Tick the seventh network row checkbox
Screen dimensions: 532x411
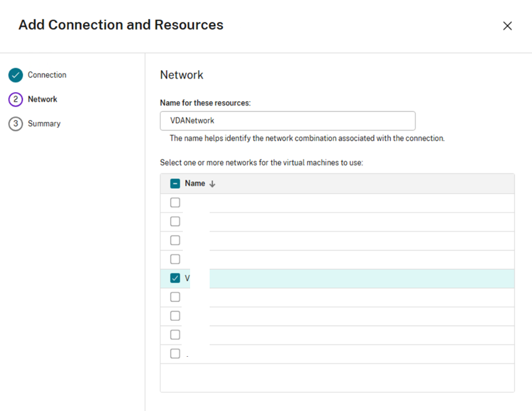click(175, 316)
